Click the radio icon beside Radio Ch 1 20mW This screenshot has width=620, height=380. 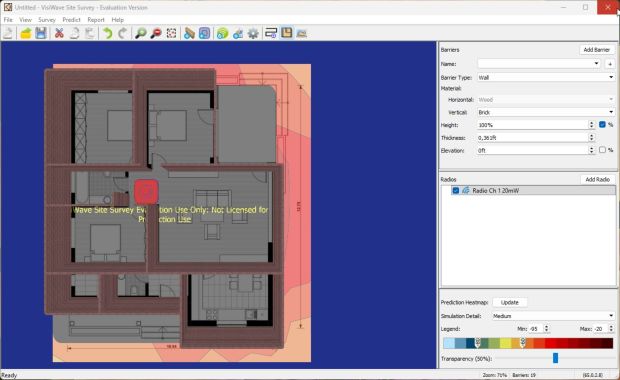tap(466, 190)
